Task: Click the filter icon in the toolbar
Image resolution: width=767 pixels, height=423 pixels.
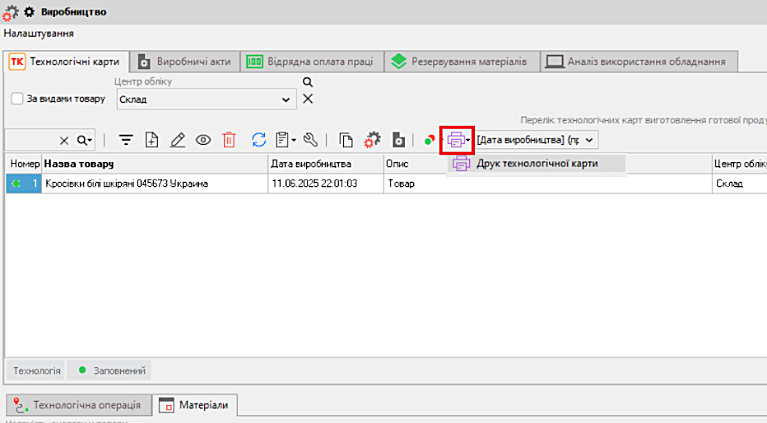Action: pos(126,141)
